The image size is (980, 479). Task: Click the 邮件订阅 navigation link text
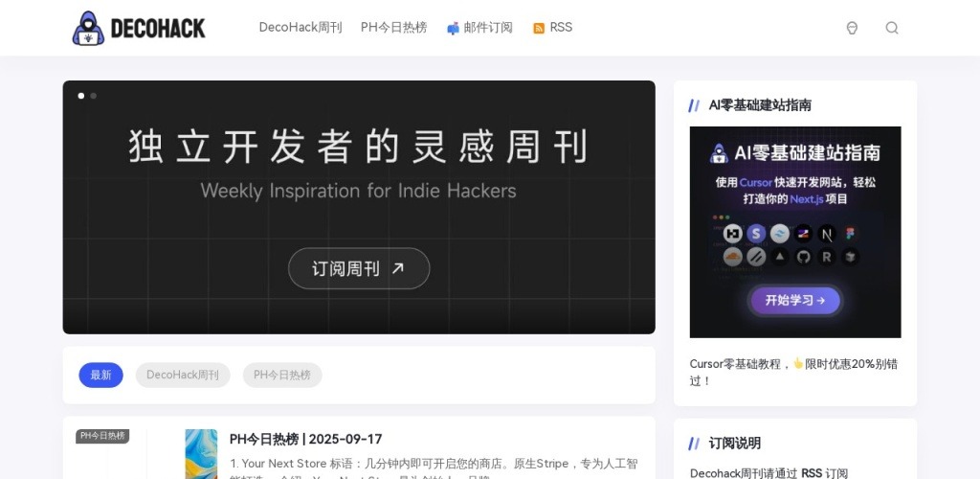pos(488,28)
